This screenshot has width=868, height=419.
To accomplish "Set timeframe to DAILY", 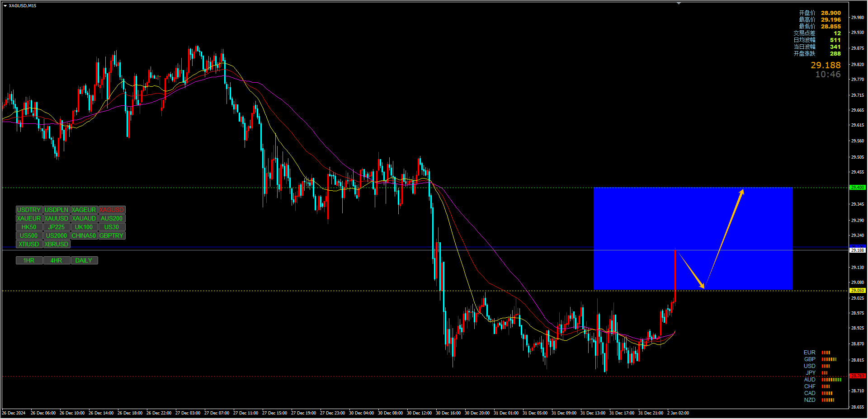I will (x=84, y=260).
